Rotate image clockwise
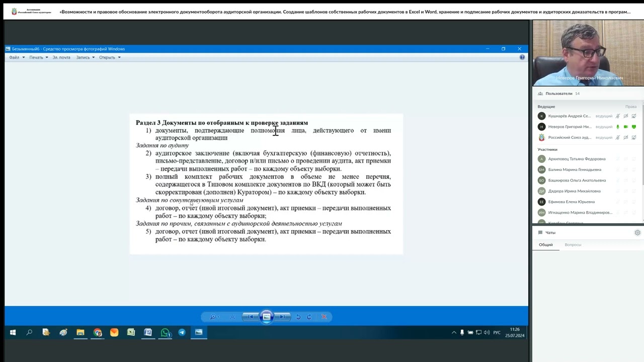The image size is (644, 362). coord(309,317)
